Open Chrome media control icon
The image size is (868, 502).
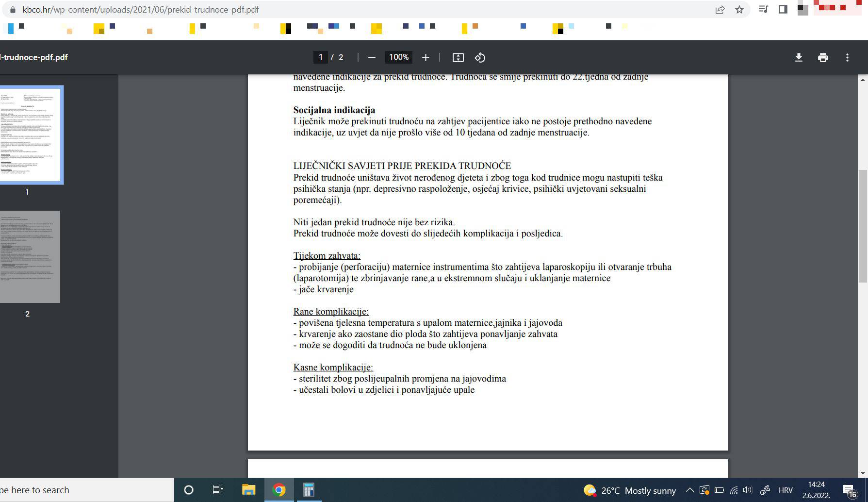coord(763,9)
